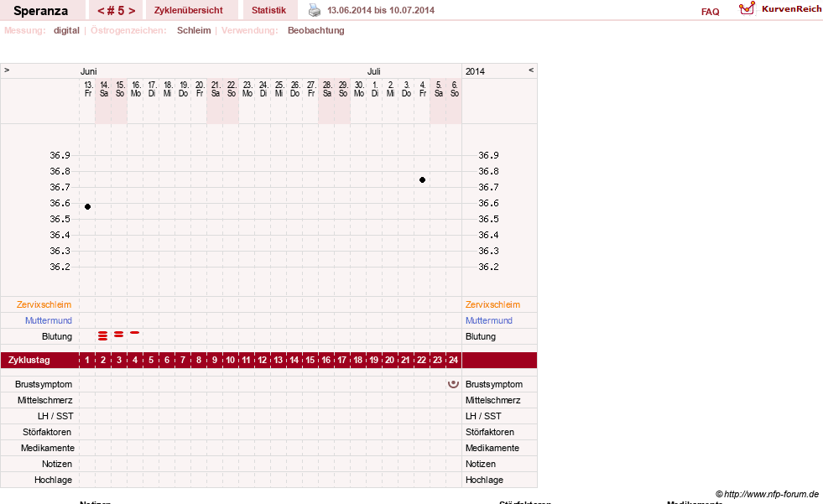The height and width of the screenshot is (504, 823).
Task: Click the left Medikamente row label
Action: (48, 448)
